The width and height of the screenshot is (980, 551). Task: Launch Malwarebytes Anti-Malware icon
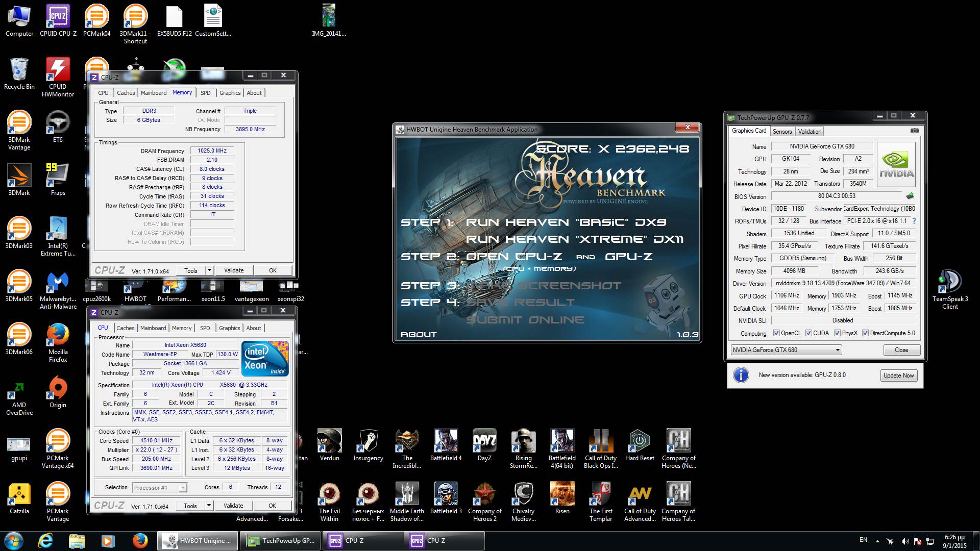pos(58,289)
